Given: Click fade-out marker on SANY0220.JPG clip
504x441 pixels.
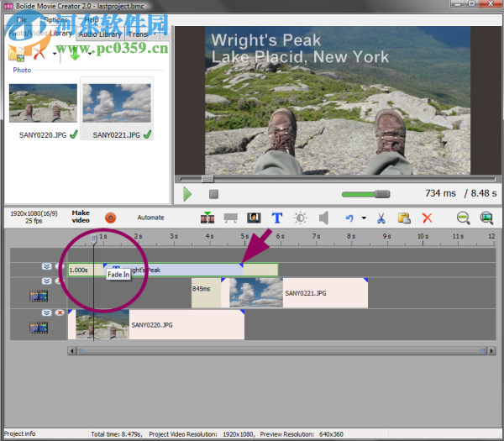Looking at the screenshot, I should tap(243, 312).
